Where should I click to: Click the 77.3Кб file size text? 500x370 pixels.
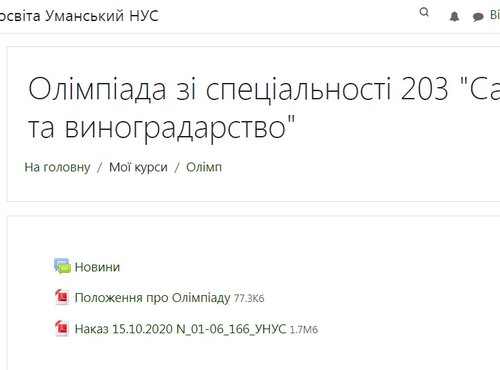tap(249, 298)
